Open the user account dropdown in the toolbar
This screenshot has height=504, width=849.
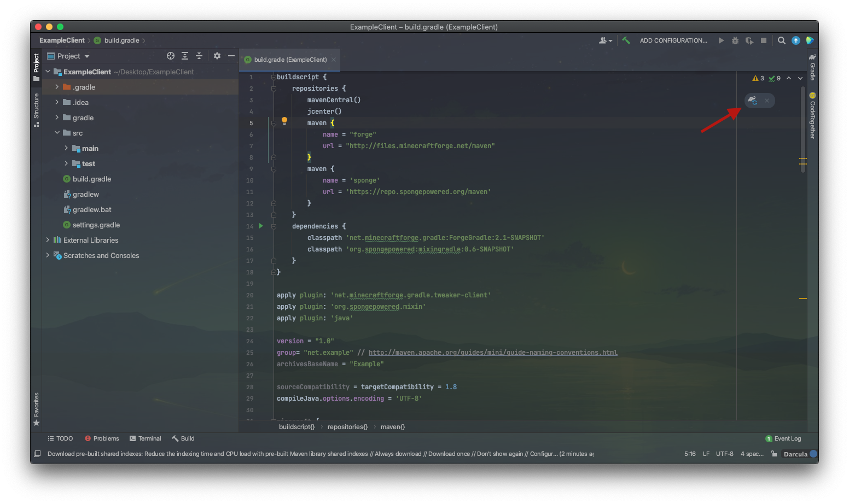(x=606, y=40)
